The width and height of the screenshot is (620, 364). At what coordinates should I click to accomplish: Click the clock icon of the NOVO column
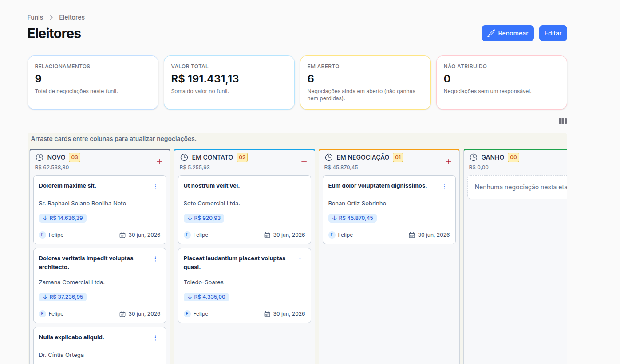pos(39,157)
